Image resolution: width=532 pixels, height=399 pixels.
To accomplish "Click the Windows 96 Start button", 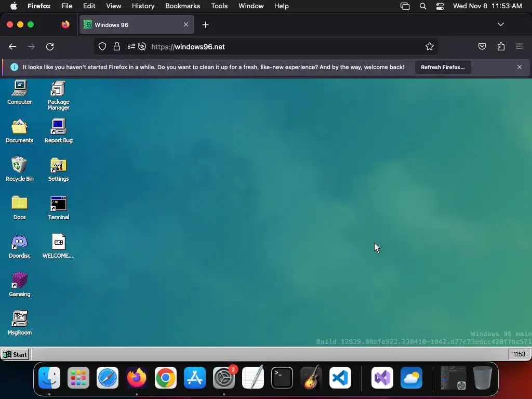I will tap(15, 354).
